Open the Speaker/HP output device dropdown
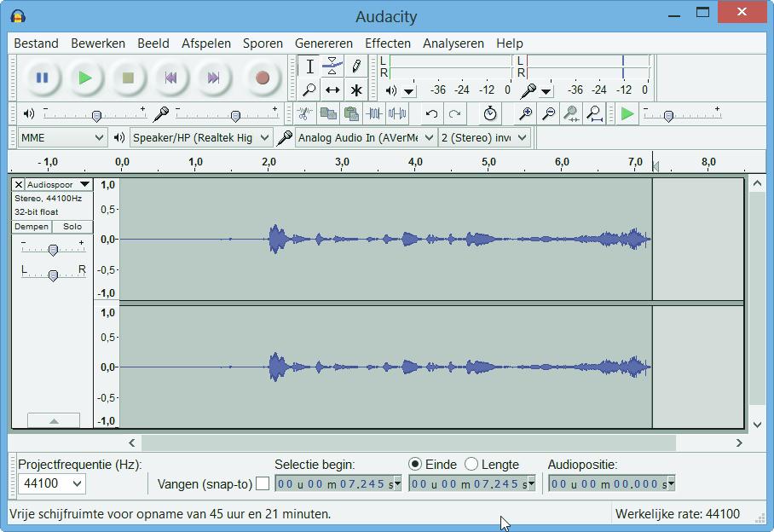The width and height of the screenshot is (774, 532). [x=201, y=137]
